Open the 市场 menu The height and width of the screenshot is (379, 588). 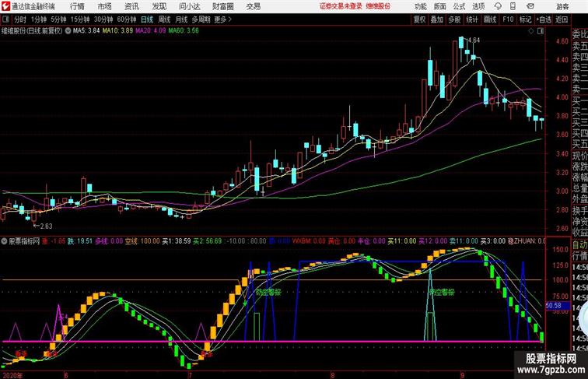[x=105, y=6]
